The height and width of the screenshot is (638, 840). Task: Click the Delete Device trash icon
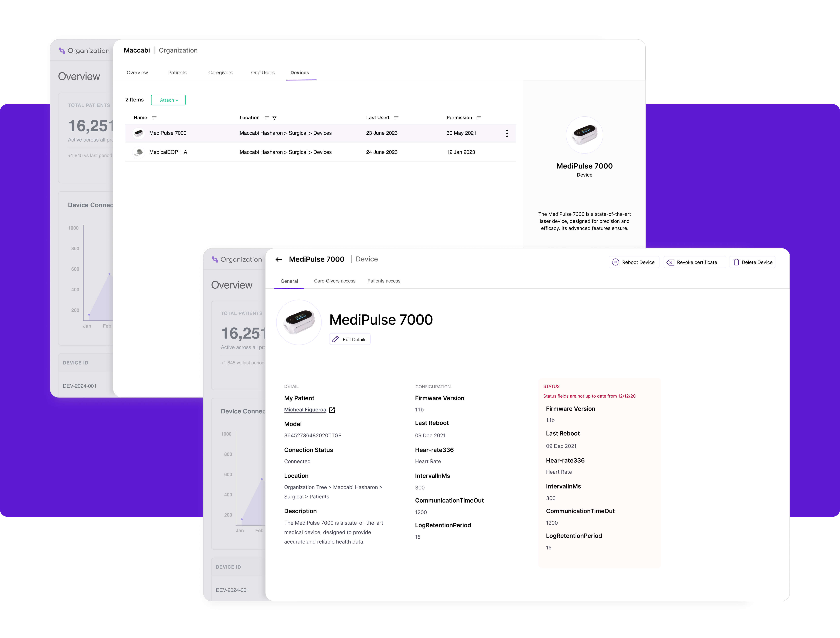[736, 262]
